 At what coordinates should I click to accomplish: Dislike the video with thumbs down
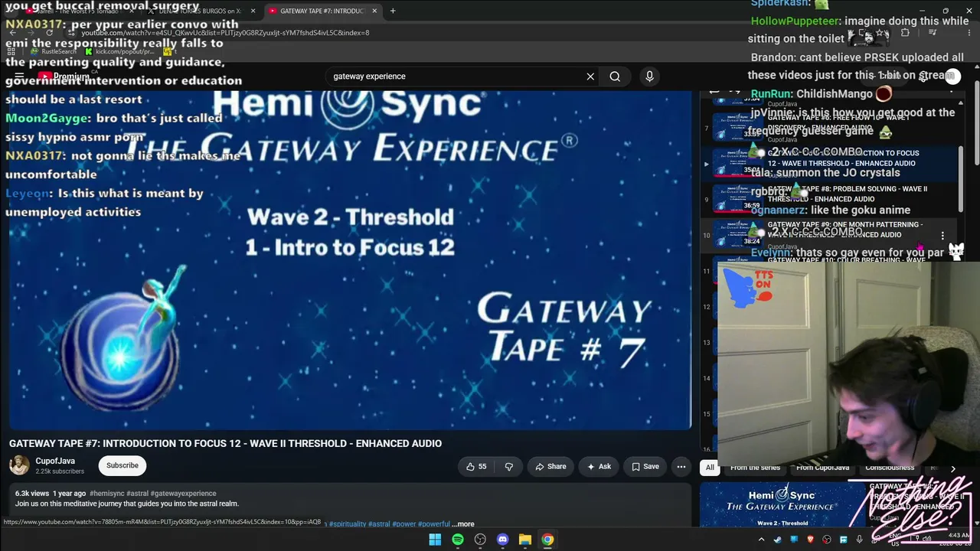tap(508, 466)
